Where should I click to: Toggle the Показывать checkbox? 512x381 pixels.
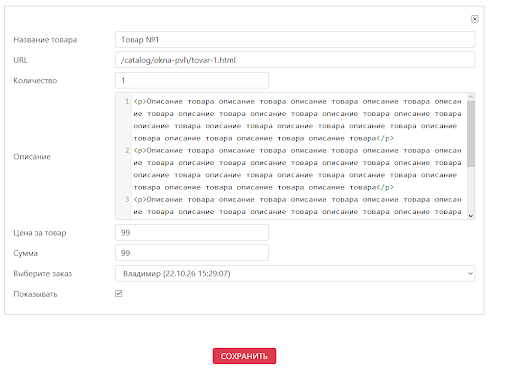coord(119,294)
